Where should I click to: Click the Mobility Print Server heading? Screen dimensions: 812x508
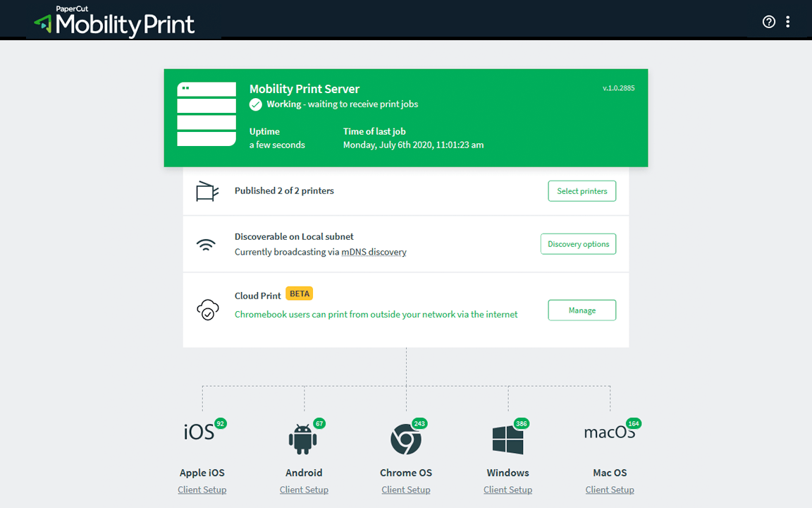coord(304,89)
